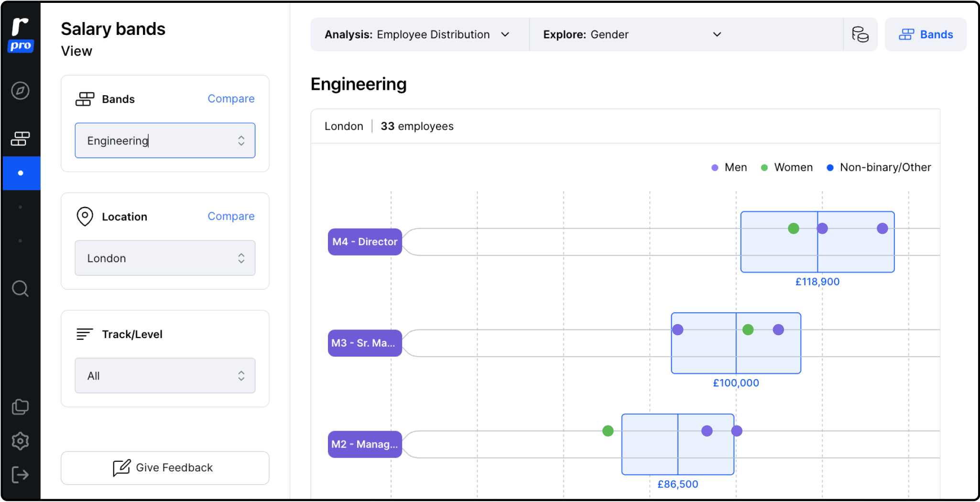This screenshot has height=502, width=980.
Task: Click the copy documents sidebar icon
Action: 20,407
